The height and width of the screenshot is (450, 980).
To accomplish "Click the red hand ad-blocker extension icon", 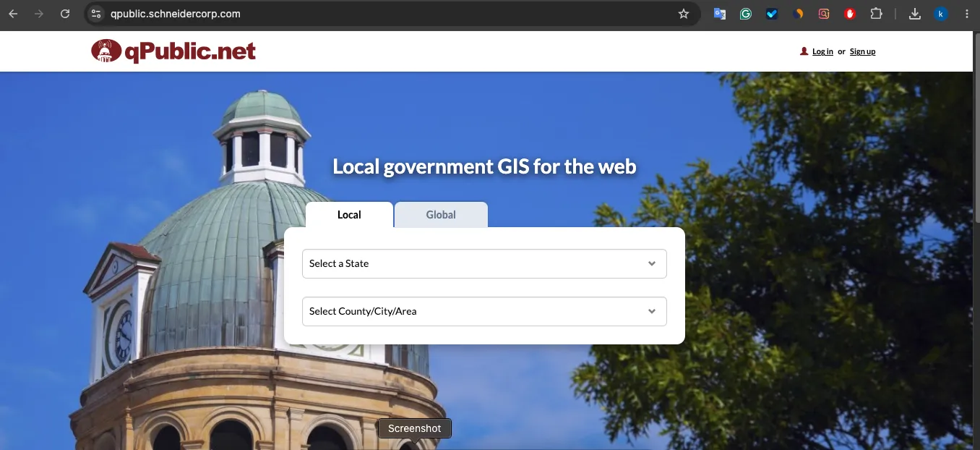I will tap(850, 14).
